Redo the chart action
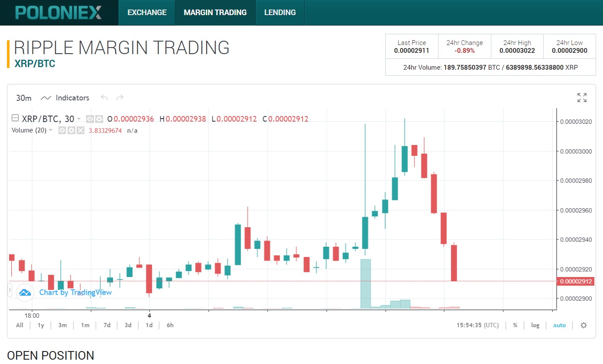This screenshot has height=364, width=603. pos(120,97)
